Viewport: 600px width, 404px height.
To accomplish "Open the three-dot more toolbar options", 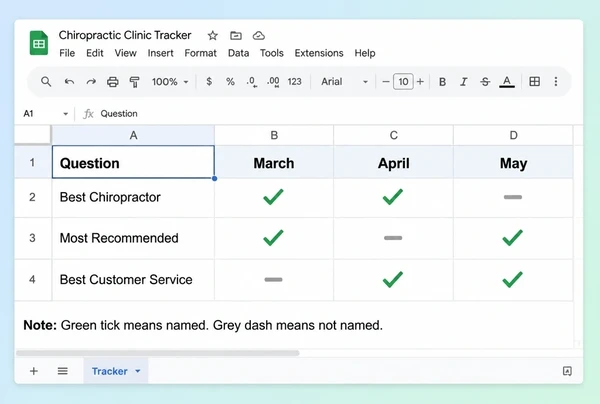I will coord(556,81).
